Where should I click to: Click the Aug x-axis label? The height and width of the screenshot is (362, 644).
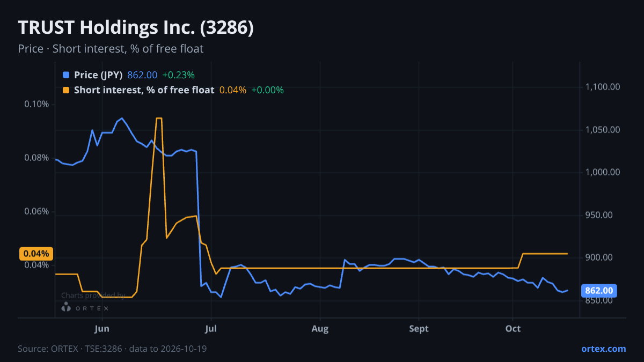click(x=320, y=329)
